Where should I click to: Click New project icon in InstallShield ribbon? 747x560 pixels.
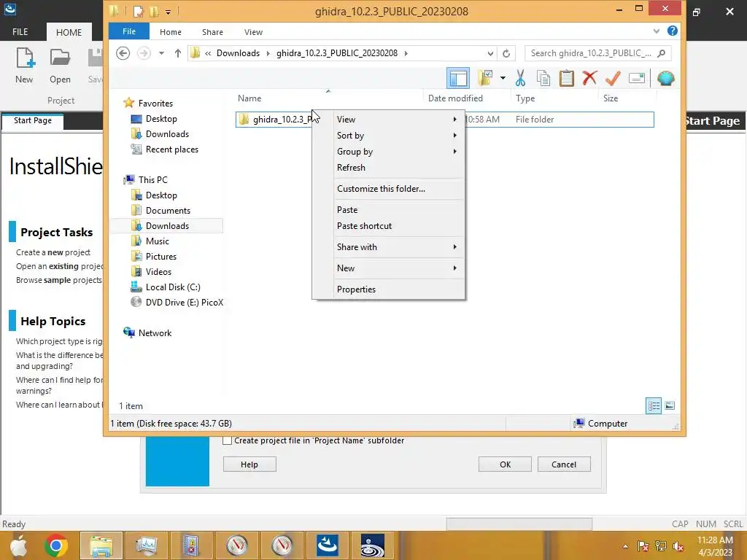(24, 66)
